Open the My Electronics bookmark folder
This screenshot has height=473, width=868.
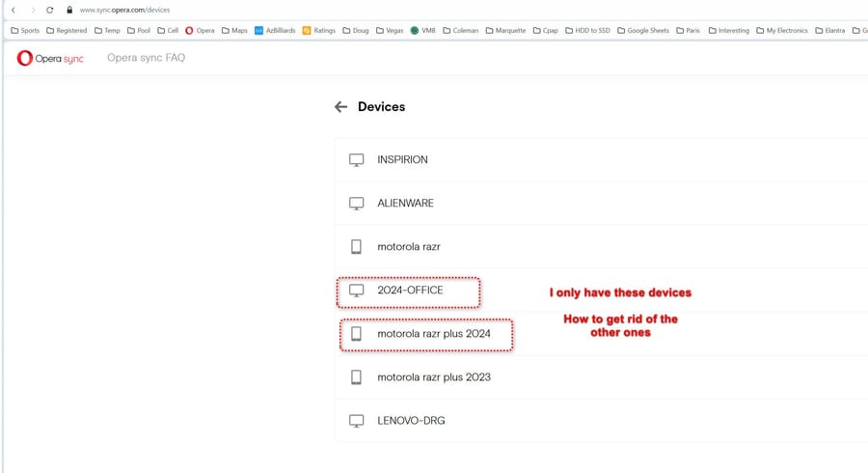tap(782, 31)
